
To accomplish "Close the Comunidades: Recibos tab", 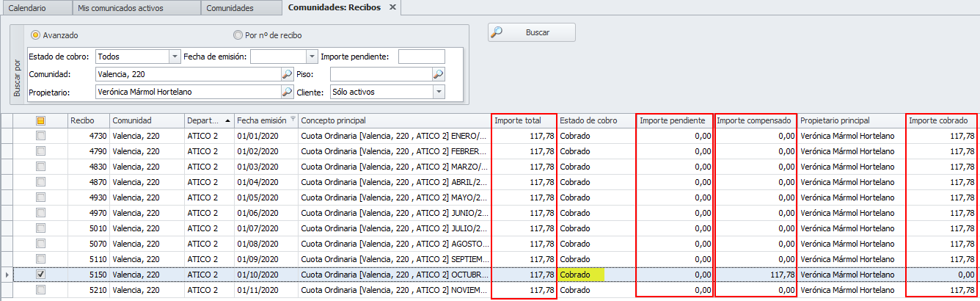I will 392,8.
